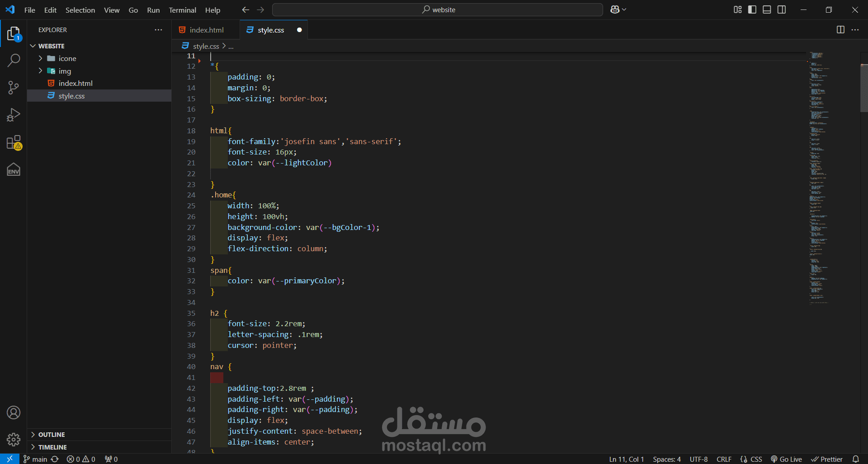Open the Copilot chat icon in title bar
This screenshot has width=868, height=464.
615,9
